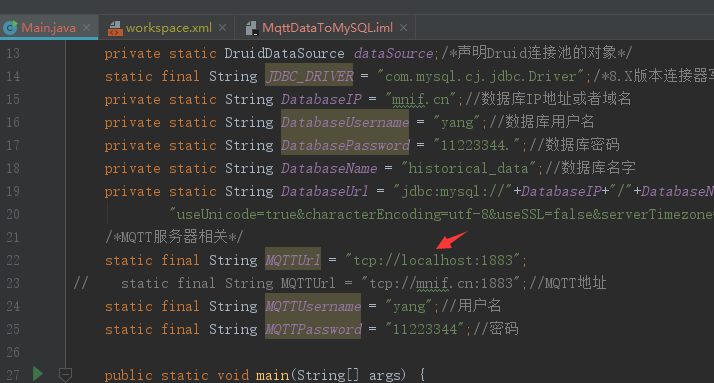Place cursor on MQTTUrl variable at line 22
The width and height of the screenshot is (714, 383).
[x=293, y=260]
